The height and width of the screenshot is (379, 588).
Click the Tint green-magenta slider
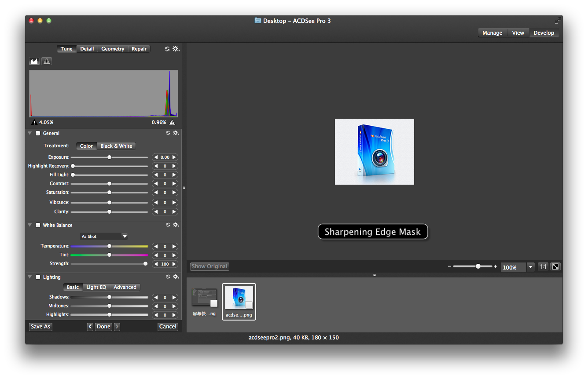coord(109,255)
